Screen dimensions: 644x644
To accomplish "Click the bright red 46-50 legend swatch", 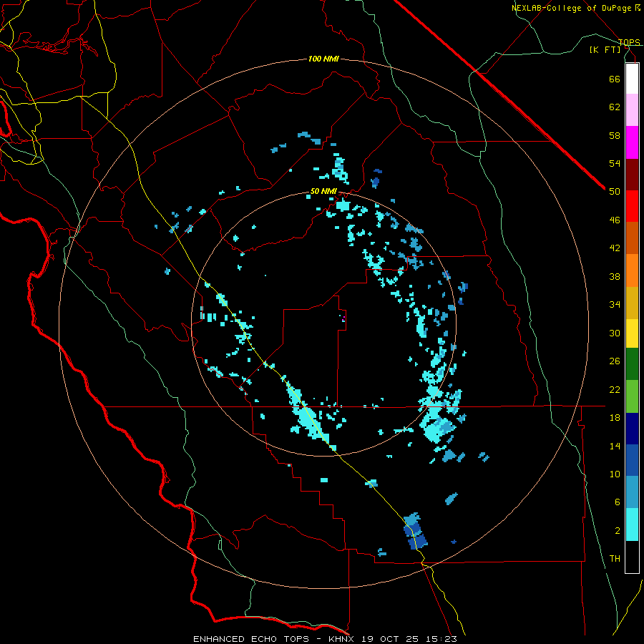I will point(632,206).
